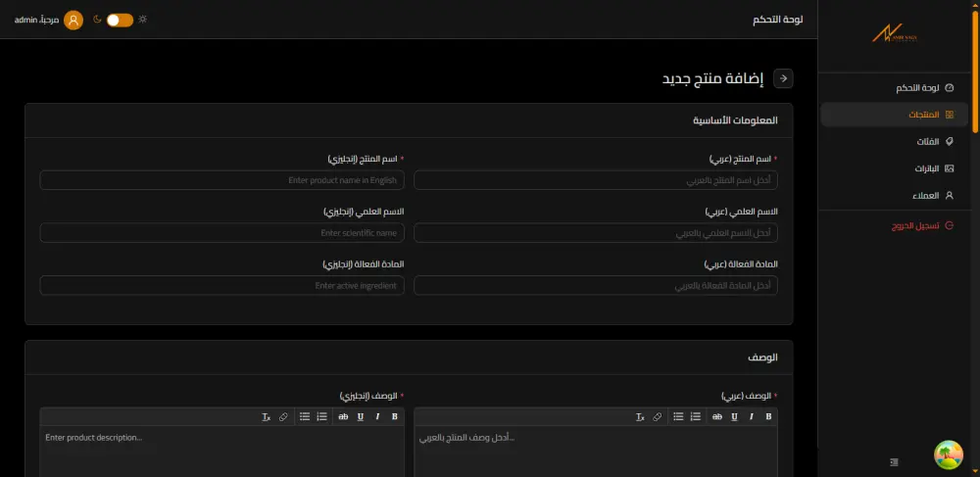The height and width of the screenshot is (477, 980).
Task: Click تسجيل الخروج to log out
Action: (895, 225)
